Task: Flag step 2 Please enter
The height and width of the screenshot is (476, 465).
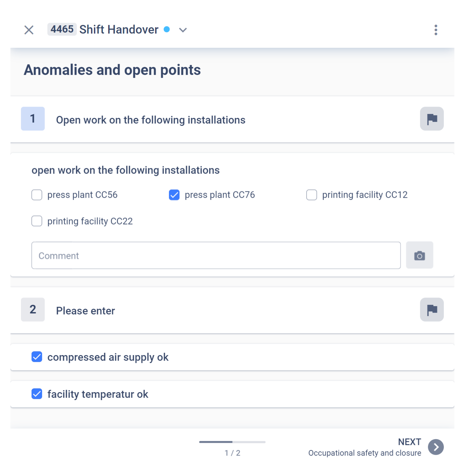Action: 432,310
